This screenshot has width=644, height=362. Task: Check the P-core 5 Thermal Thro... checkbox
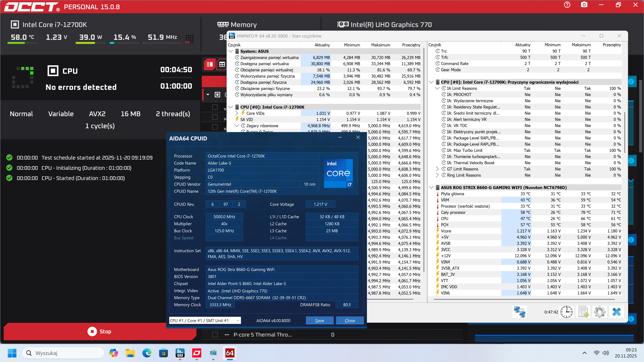pos(215,335)
